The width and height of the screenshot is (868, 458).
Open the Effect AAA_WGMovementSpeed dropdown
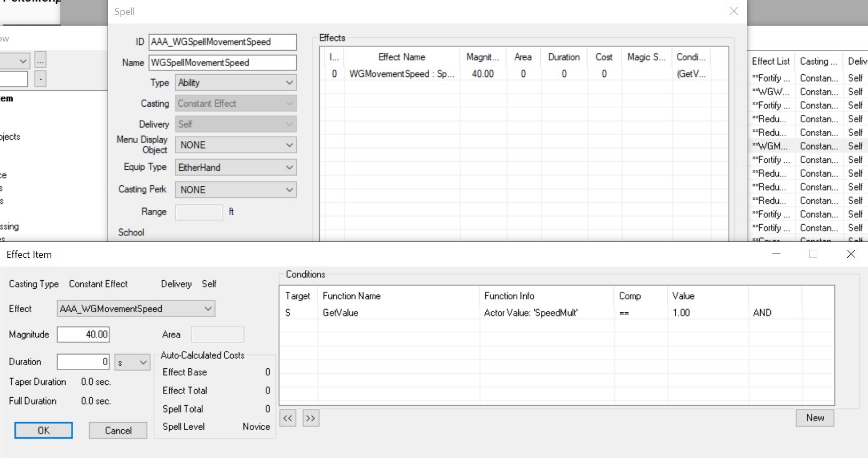(136, 309)
